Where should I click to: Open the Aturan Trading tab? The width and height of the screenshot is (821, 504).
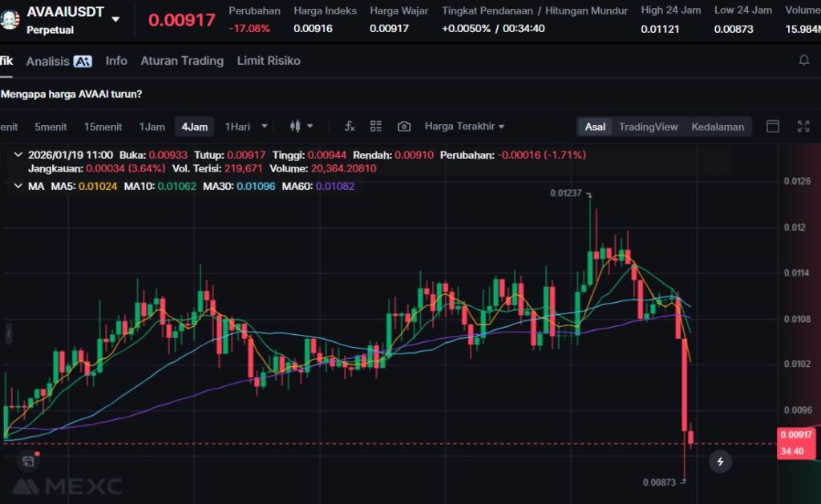[182, 61]
